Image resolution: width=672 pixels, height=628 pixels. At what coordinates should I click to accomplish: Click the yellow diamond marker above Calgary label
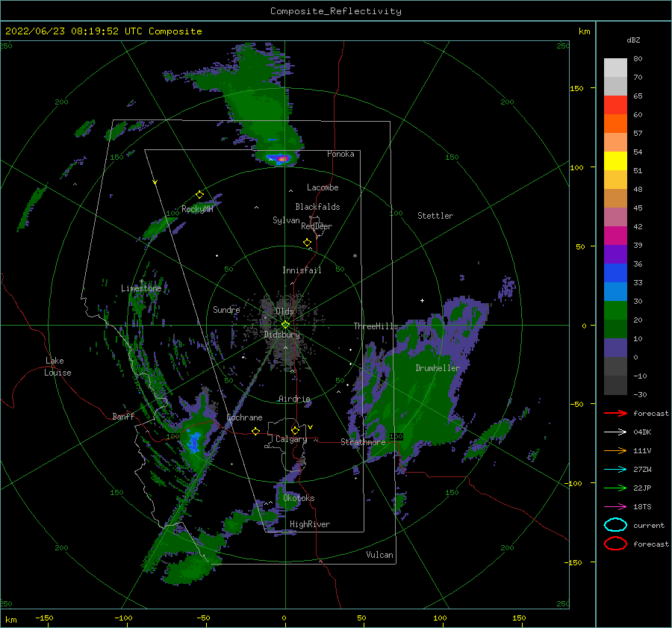tap(295, 430)
